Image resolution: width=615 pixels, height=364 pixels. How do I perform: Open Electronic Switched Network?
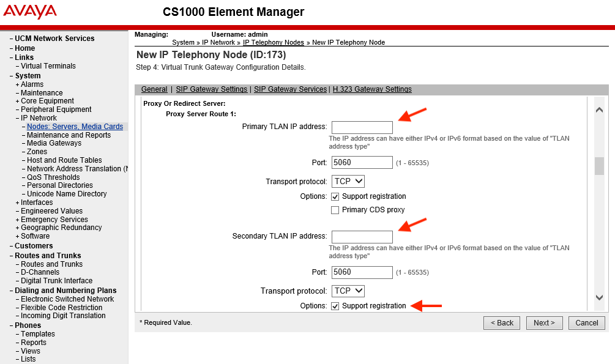click(x=67, y=299)
